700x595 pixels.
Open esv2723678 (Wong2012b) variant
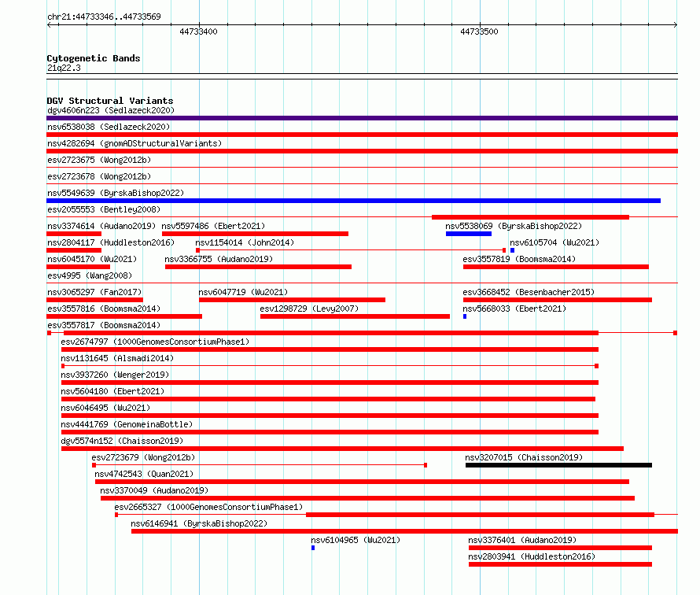(x=99, y=176)
